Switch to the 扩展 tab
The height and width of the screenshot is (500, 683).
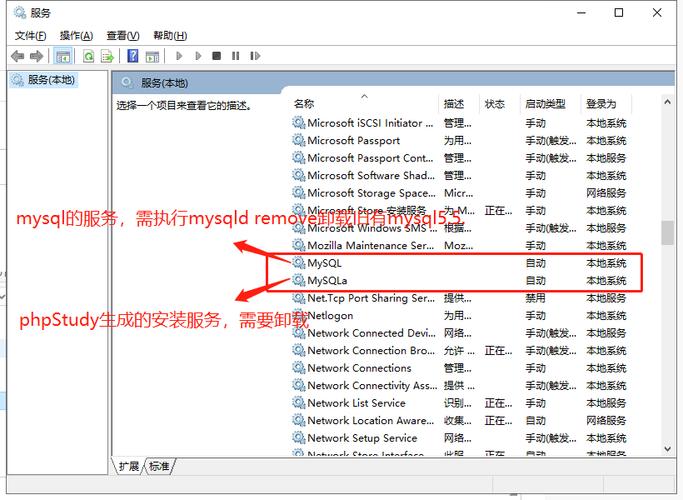[x=128, y=466]
